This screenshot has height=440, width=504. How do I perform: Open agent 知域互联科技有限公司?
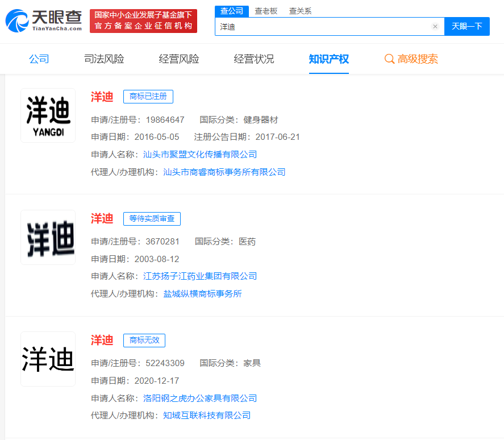[207, 416]
